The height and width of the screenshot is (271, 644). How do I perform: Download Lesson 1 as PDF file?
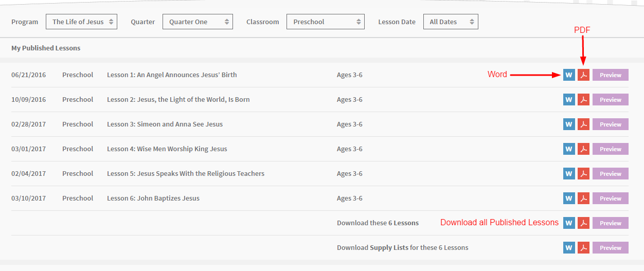pyautogui.click(x=583, y=75)
